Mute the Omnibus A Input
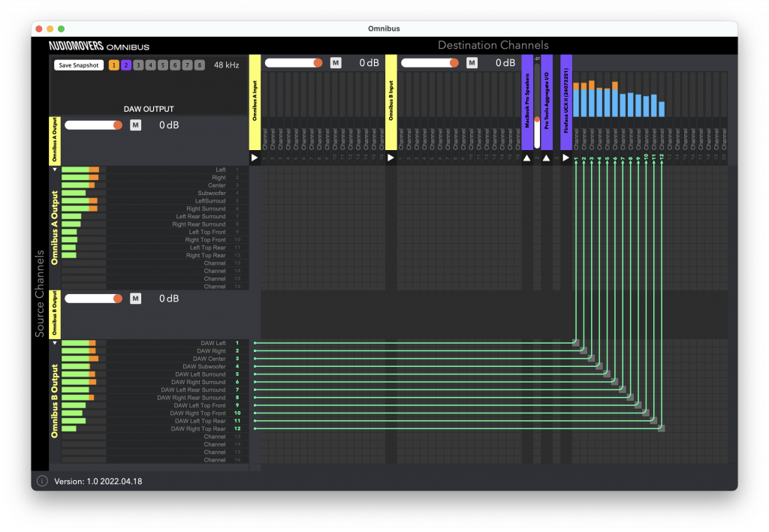This screenshot has width=769, height=532. coord(336,63)
